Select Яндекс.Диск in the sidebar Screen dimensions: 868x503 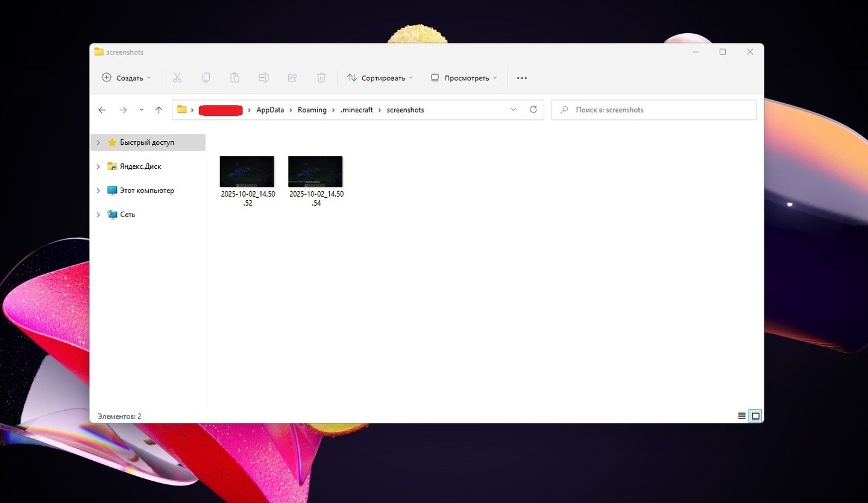pos(140,166)
